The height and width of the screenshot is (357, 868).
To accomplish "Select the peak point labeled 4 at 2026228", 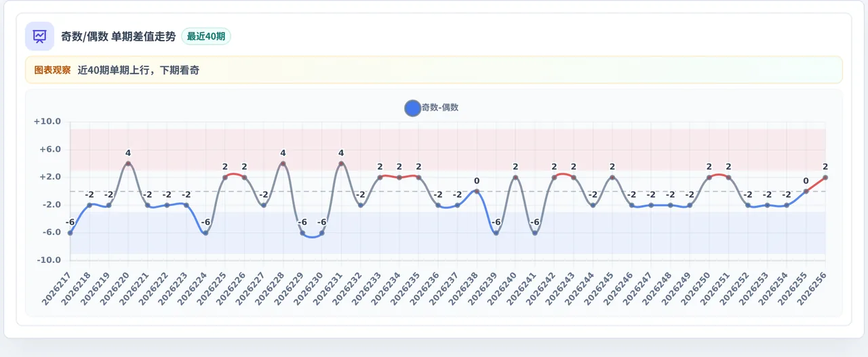I will tap(283, 164).
